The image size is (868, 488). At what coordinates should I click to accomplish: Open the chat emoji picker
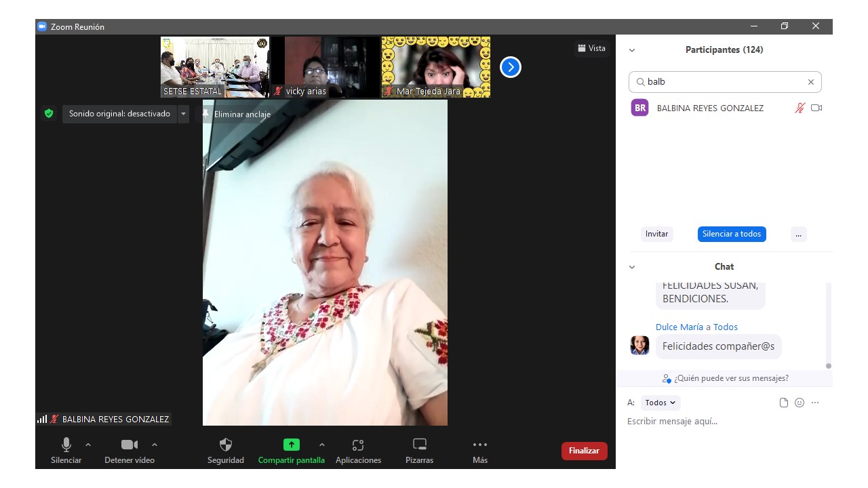[800, 403]
